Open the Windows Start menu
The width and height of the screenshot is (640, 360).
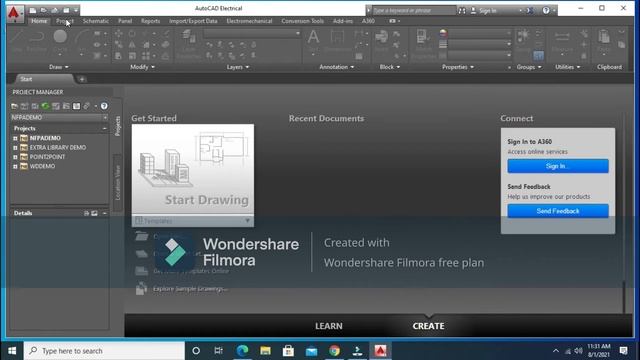point(12,351)
